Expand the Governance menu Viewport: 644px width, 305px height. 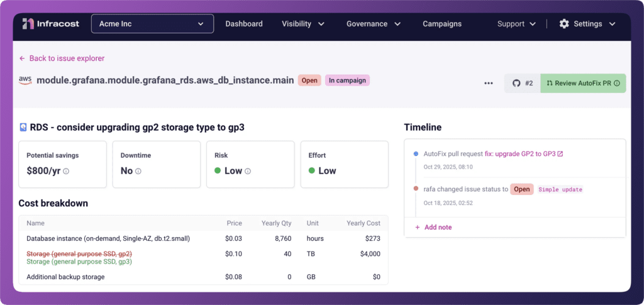pos(374,24)
